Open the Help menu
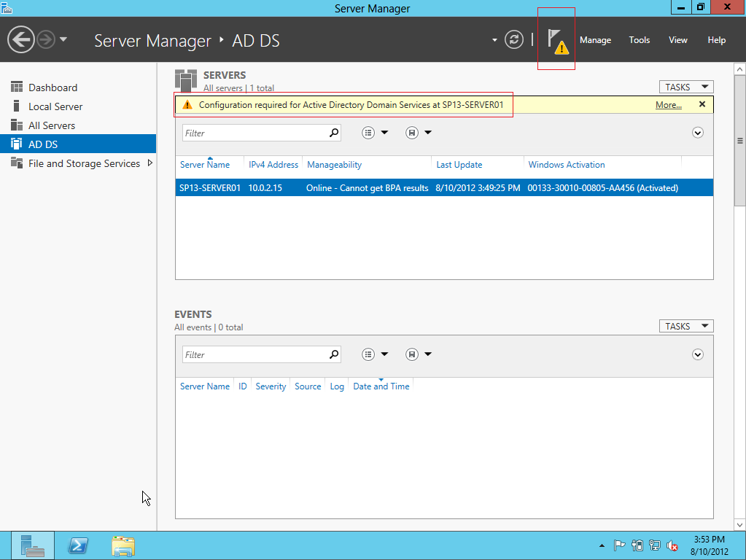Image resolution: width=746 pixels, height=560 pixels. (717, 40)
